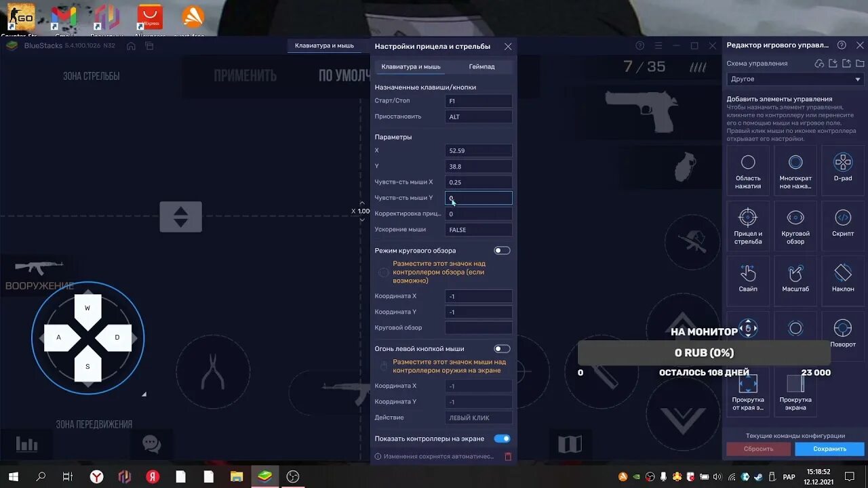Click the W key on the D-pad
868x488 pixels.
87,308
